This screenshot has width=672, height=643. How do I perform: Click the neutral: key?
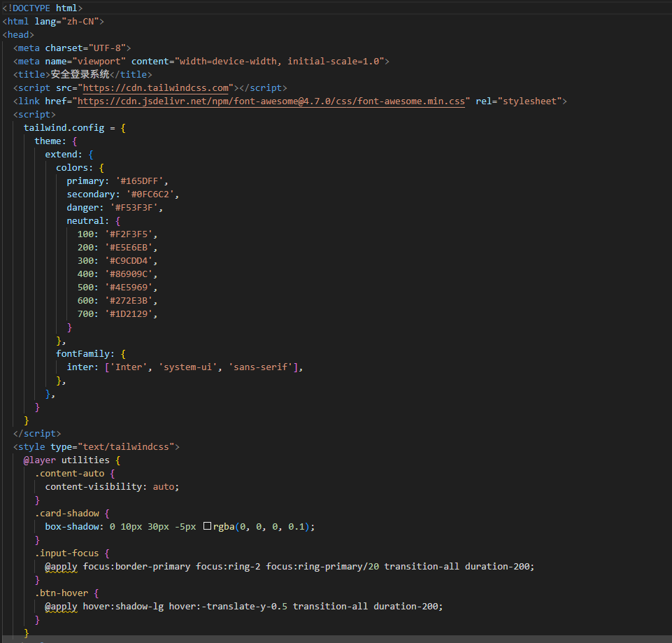tap(88, 221)
